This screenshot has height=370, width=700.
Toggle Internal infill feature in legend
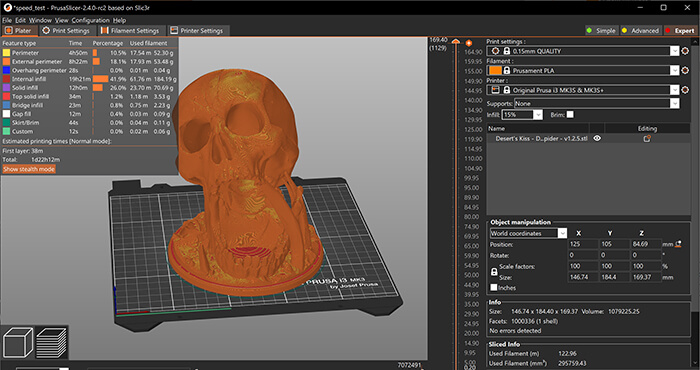[x=88, y=79]
